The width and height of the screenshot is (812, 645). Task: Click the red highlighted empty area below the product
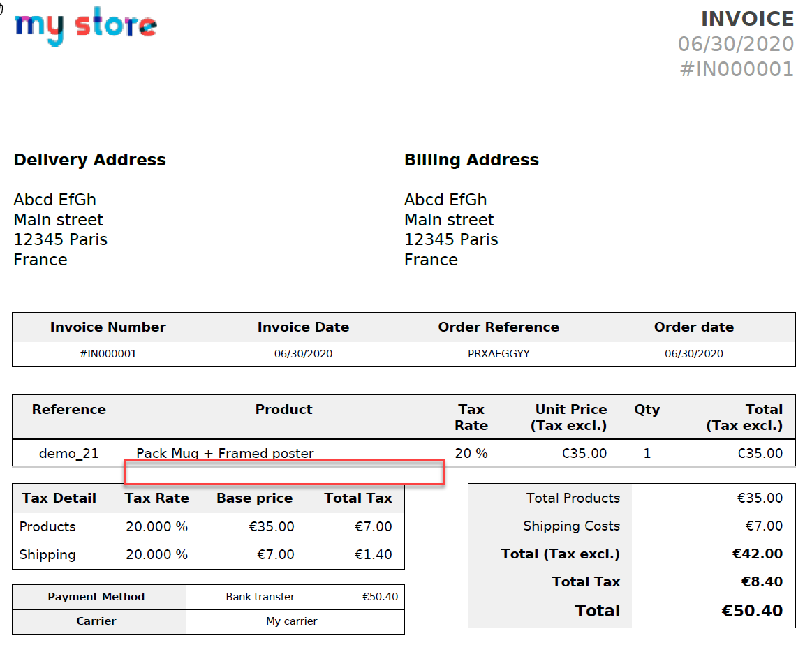pos(283,473)
